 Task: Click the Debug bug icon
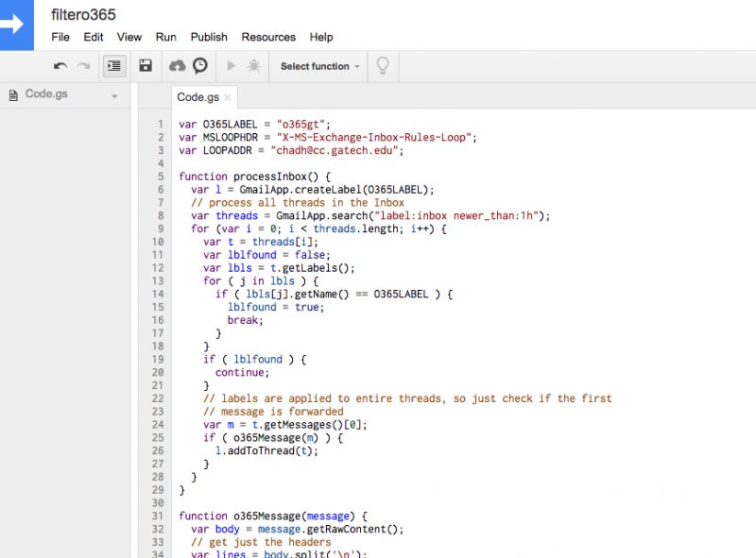tap(254, 66)
